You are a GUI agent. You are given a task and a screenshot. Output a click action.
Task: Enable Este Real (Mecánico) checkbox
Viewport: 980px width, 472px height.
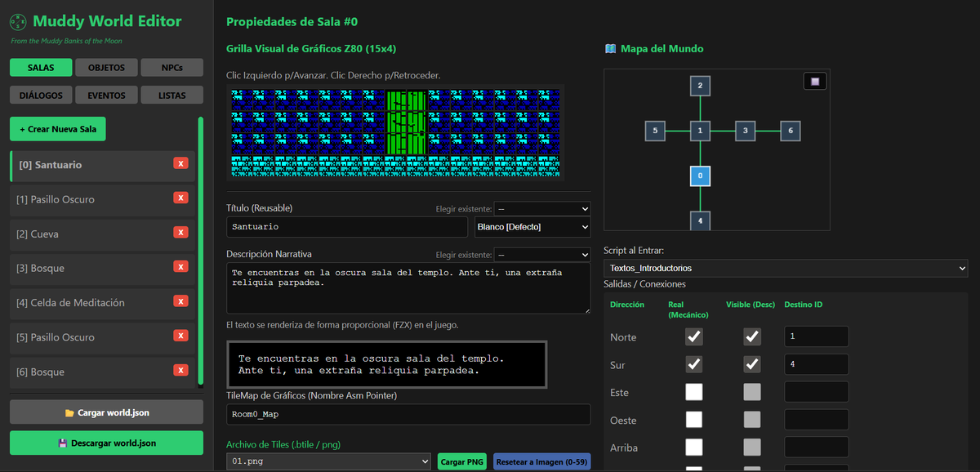693,392
